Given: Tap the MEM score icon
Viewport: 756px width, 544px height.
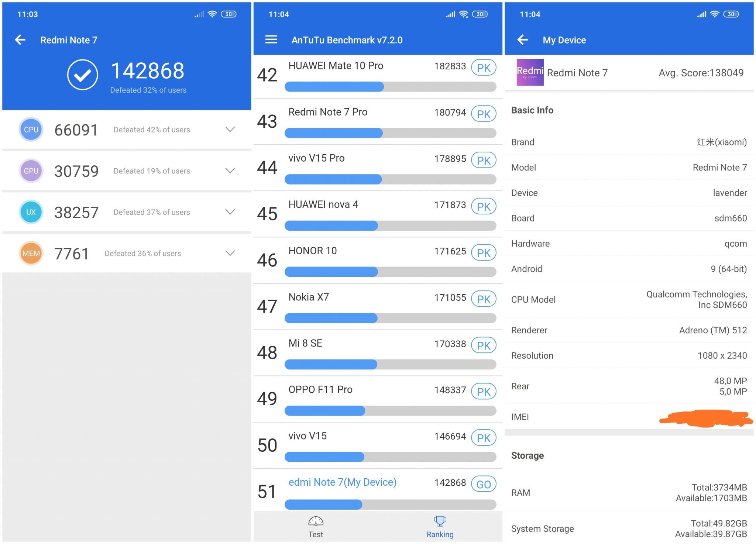Looking at the screenshot, I should (x=31, y=254).
